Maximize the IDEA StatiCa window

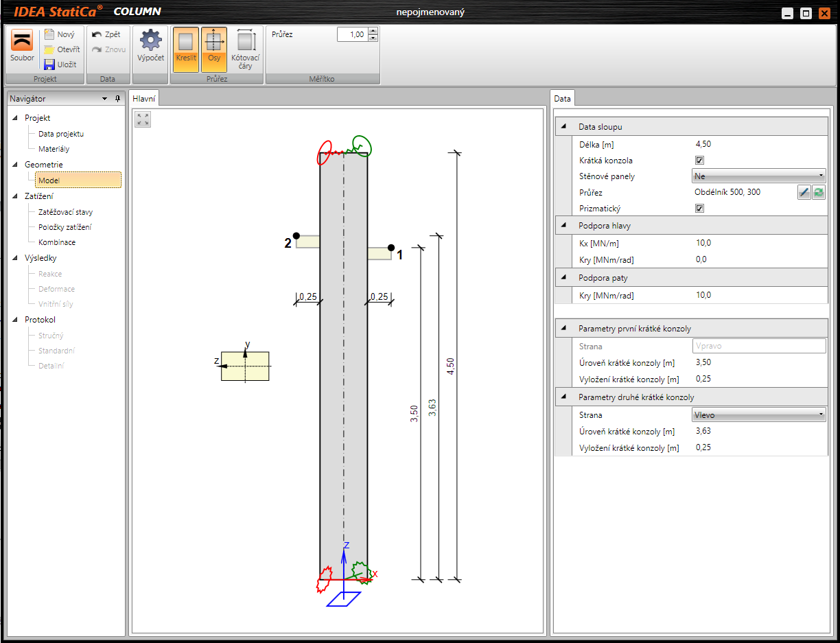click(806, 13)
